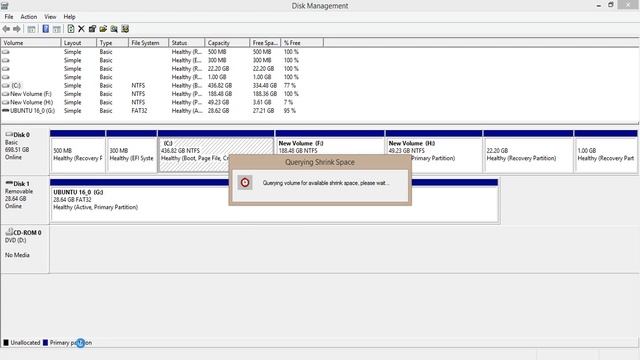Open the File menu
Image resolution: width=640 pixels, height=360 pixels.
click(9, 17)
